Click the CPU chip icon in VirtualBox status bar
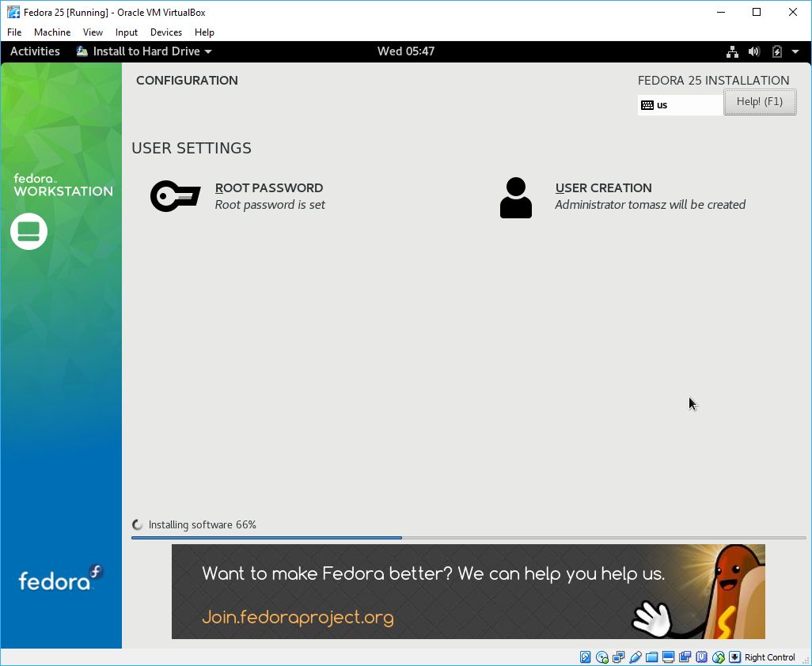812x666 pixels. (701, 657)
